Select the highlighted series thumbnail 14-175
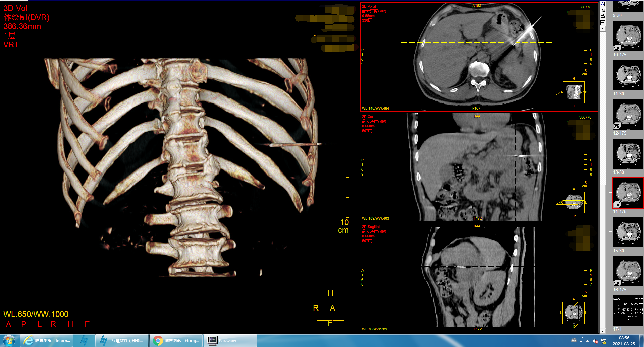Screen dimensions: 644x347 coord(628,193)
